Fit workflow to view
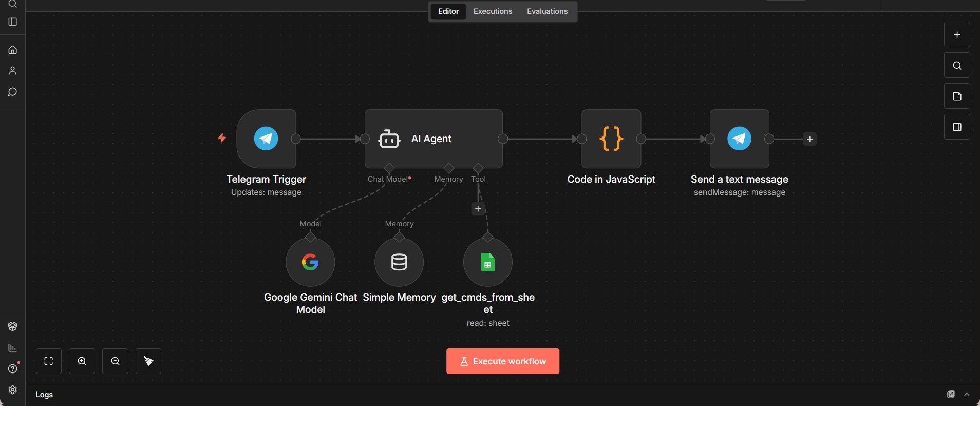The height and width of the screenshot is (432, 980). (49, 361)
